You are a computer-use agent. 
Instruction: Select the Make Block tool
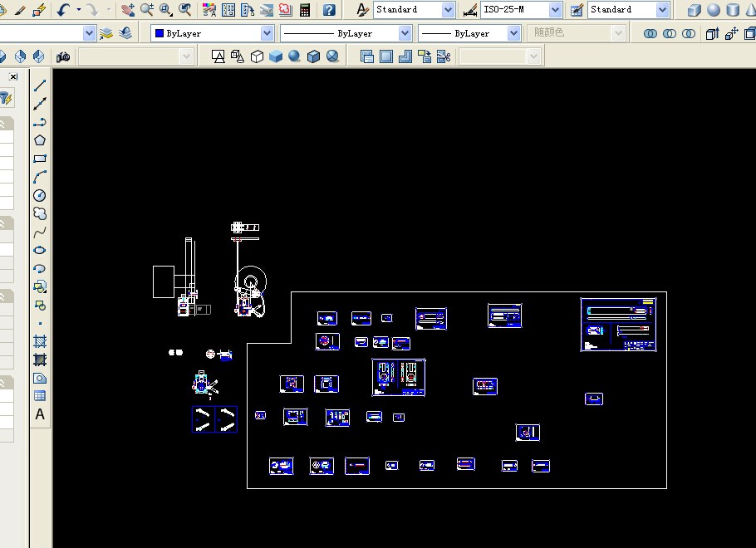[40, 305]
